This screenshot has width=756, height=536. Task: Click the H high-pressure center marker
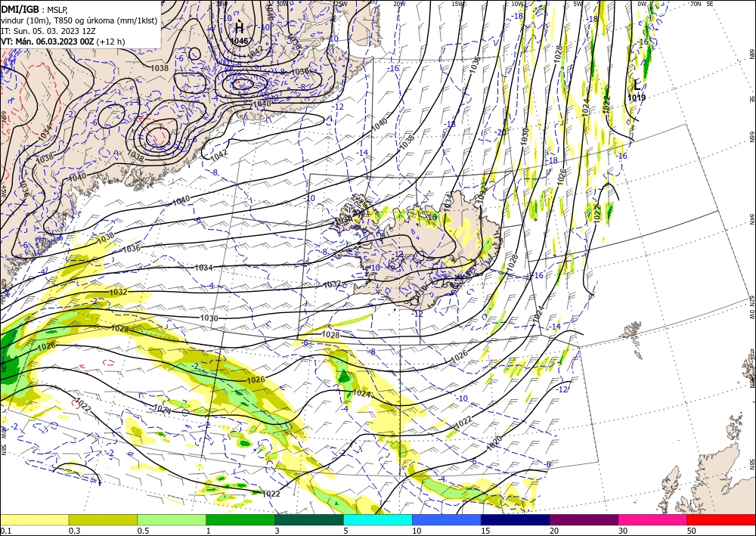tap(240, 27)
